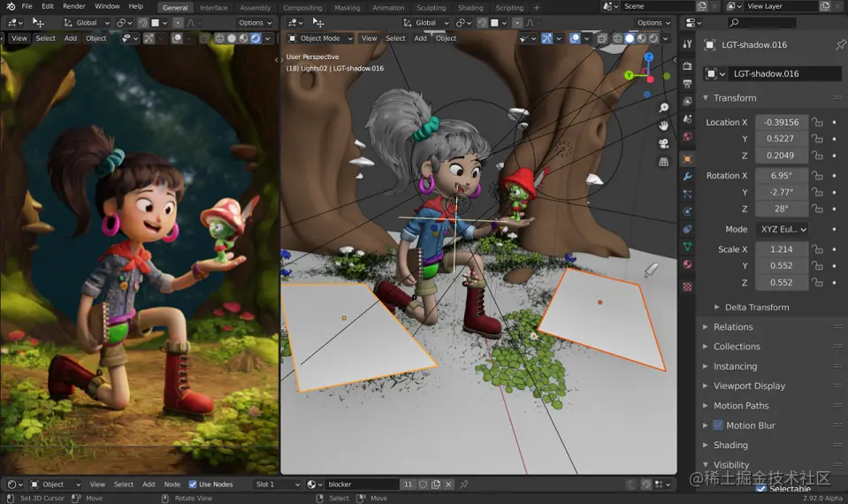Click the properties search field

tap(761, 23)
